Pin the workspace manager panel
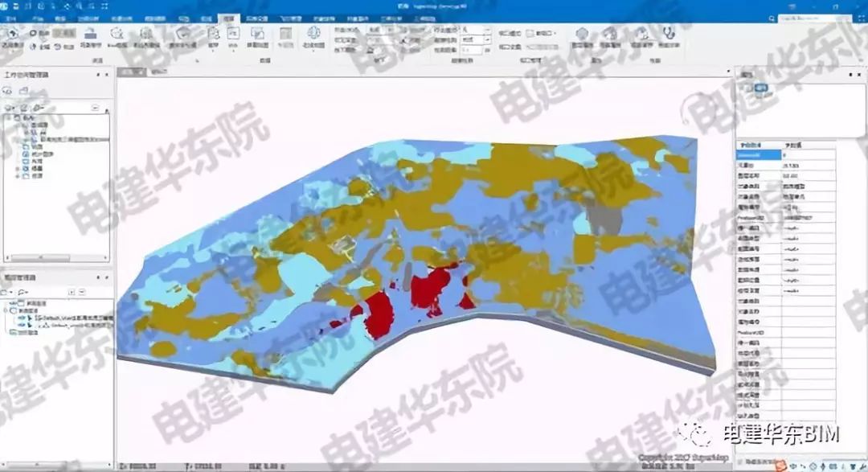 [99, 74]
